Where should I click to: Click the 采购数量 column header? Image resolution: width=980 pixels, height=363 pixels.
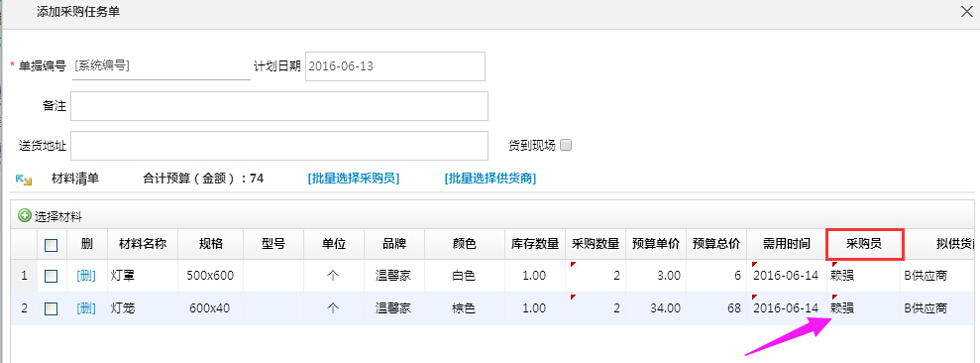pyautogui.click(x=595, y=244)
